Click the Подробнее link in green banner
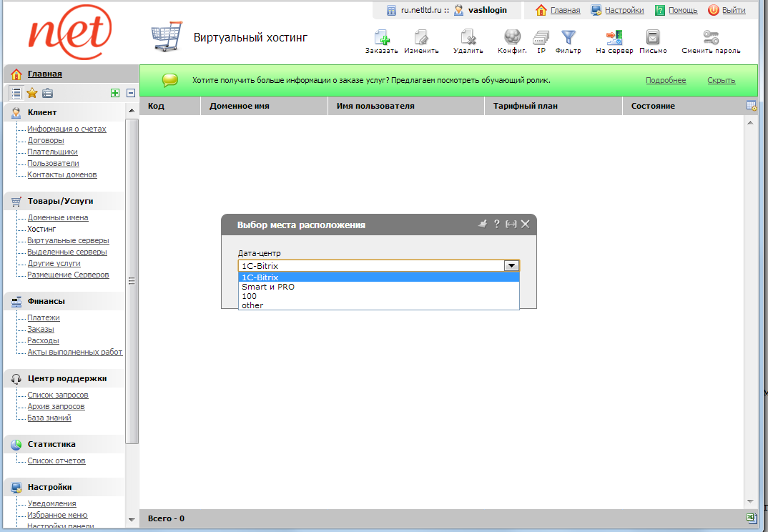The image size is (768, 532). tap(666, 80)
